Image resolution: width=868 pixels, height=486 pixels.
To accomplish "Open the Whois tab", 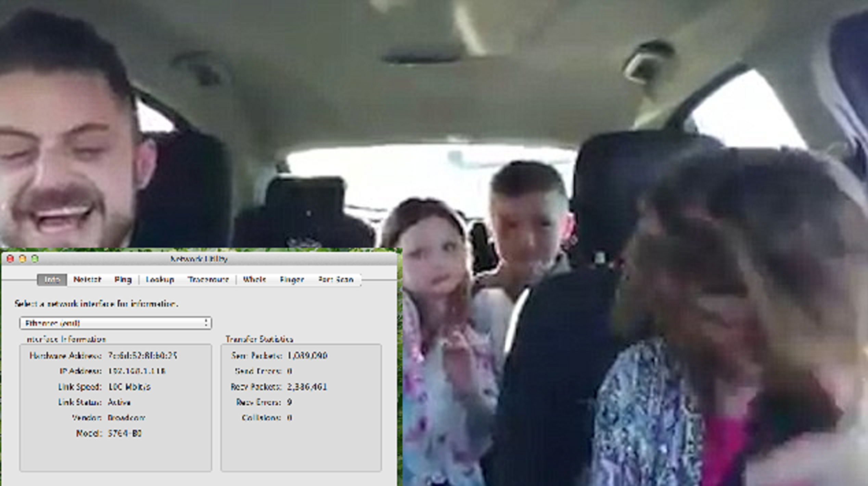I will click(x=254, y=280).
